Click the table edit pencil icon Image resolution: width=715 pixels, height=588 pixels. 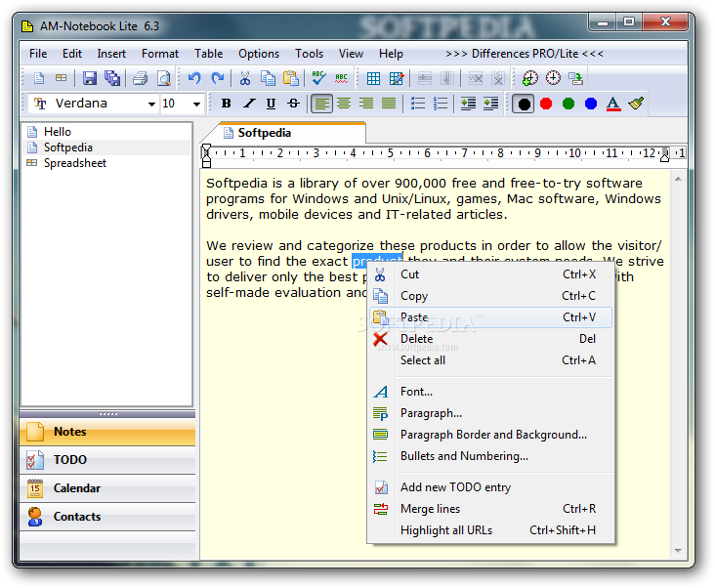pyautogui.click(x=397, y=79)
